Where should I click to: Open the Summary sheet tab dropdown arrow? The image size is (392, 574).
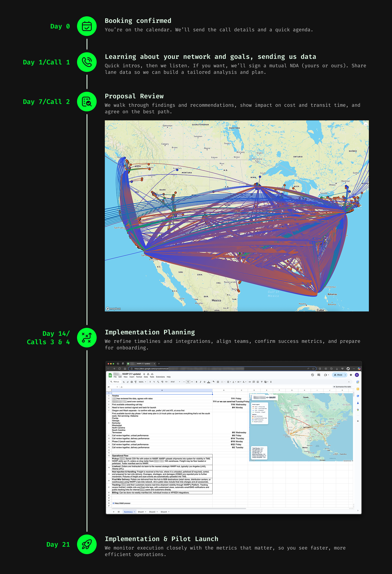pos(134,512)
